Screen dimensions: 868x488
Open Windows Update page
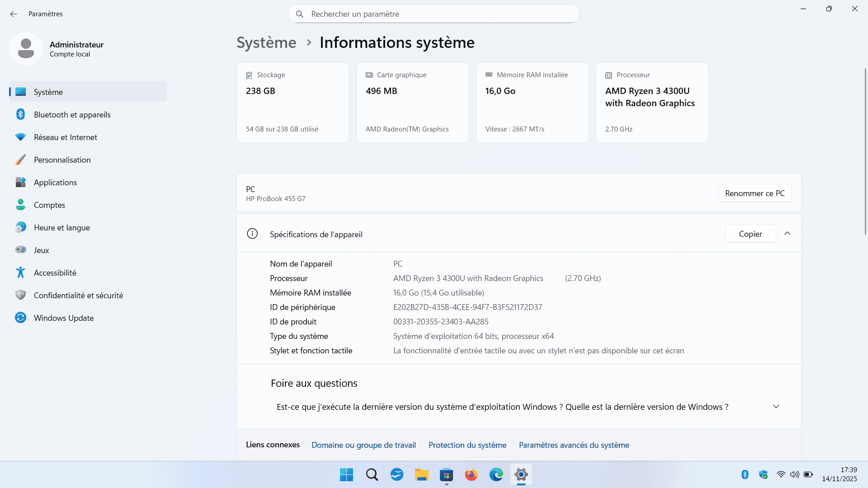click(63, 318)
